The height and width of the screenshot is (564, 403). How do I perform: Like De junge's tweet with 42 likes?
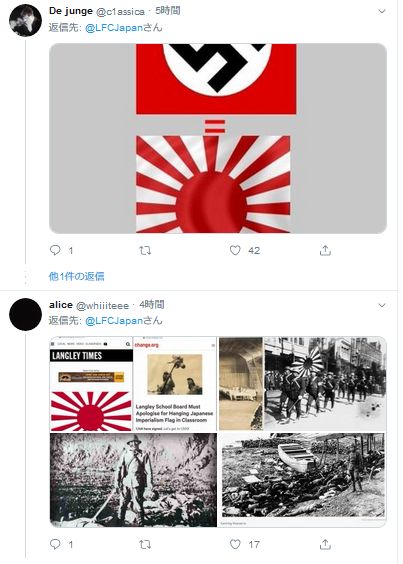[235, 250]
